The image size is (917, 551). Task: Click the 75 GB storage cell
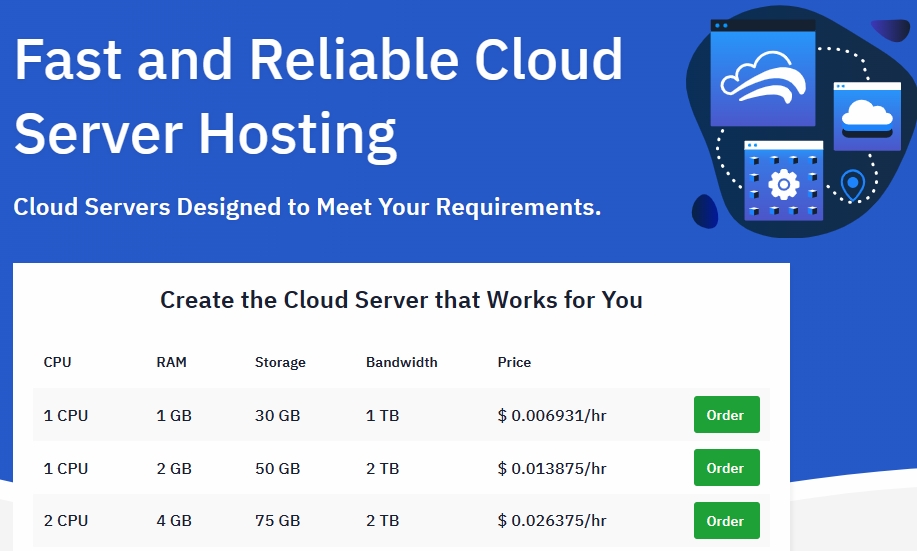[x=277, y=520]
